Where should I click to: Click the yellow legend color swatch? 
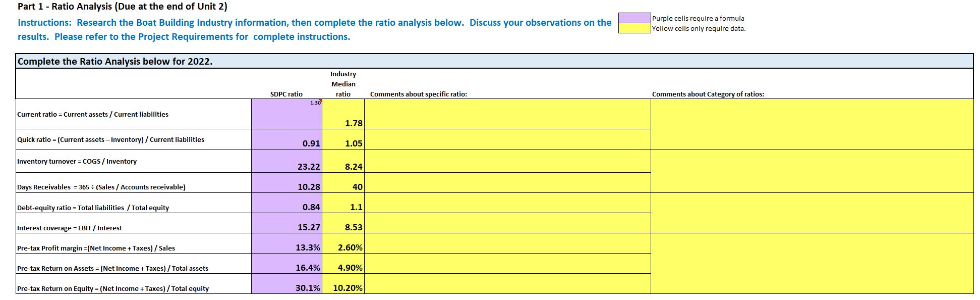(x=635, y=28)
